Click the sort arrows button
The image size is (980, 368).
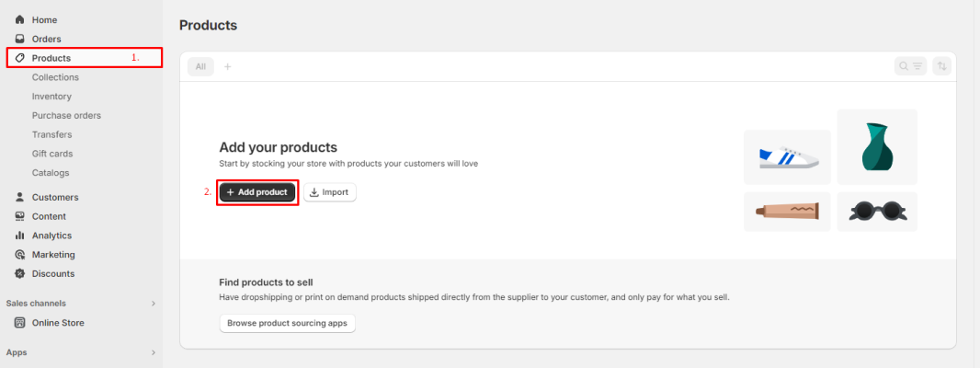[942, 66]
